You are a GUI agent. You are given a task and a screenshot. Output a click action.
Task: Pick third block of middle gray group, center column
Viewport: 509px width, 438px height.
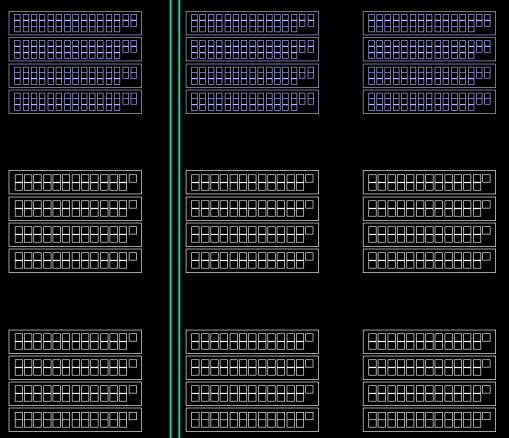pos(252,235)
